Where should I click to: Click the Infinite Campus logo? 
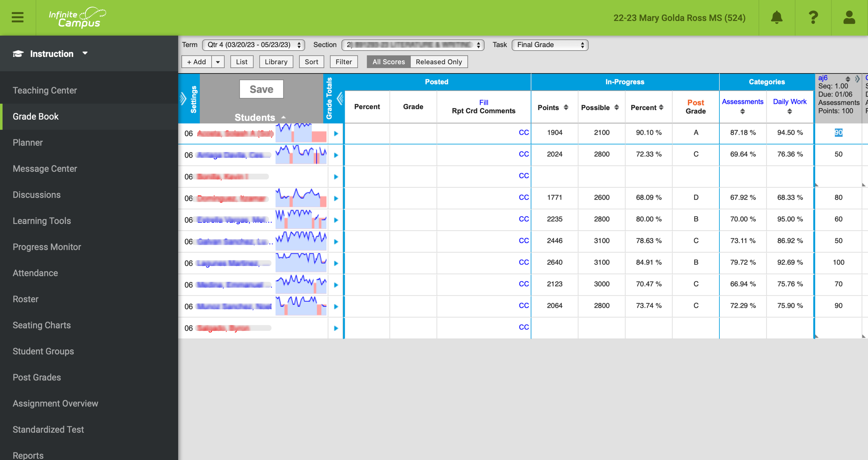77,17
